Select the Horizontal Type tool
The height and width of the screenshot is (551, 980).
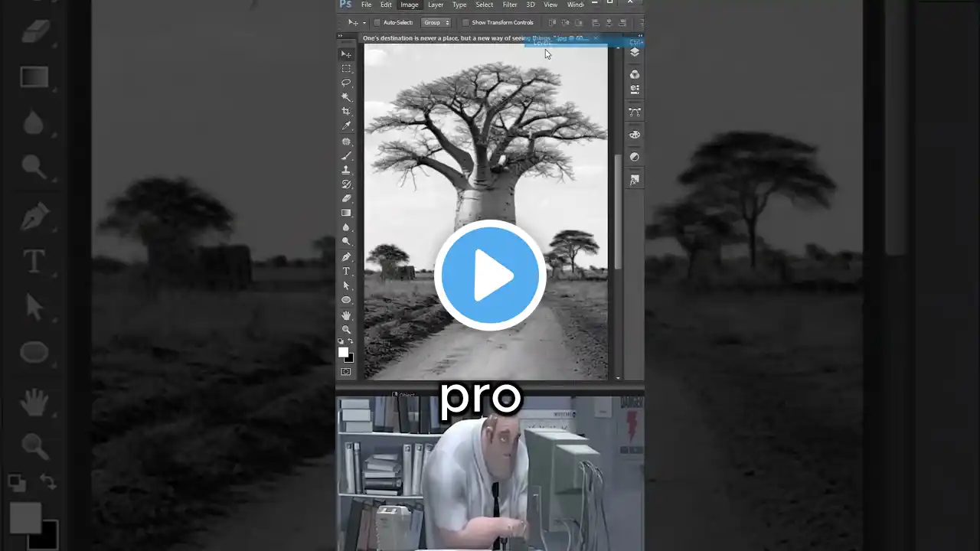pos(346,271)
